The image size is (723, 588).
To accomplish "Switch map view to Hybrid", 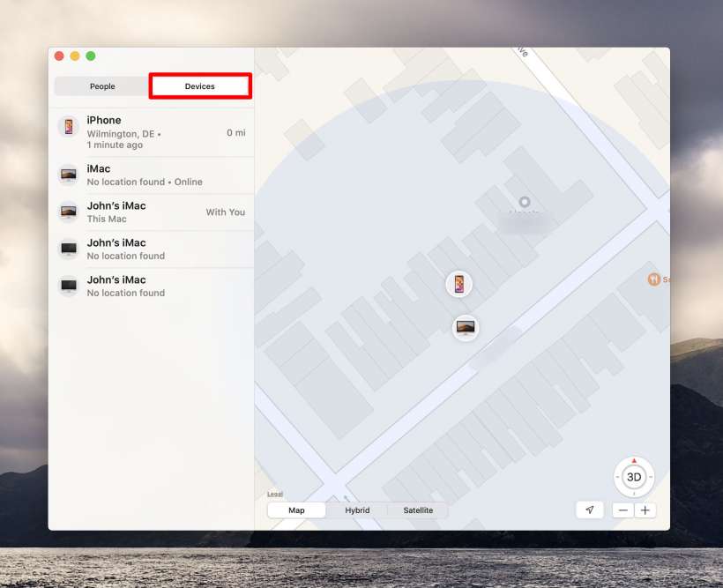I will coord(357,510).
